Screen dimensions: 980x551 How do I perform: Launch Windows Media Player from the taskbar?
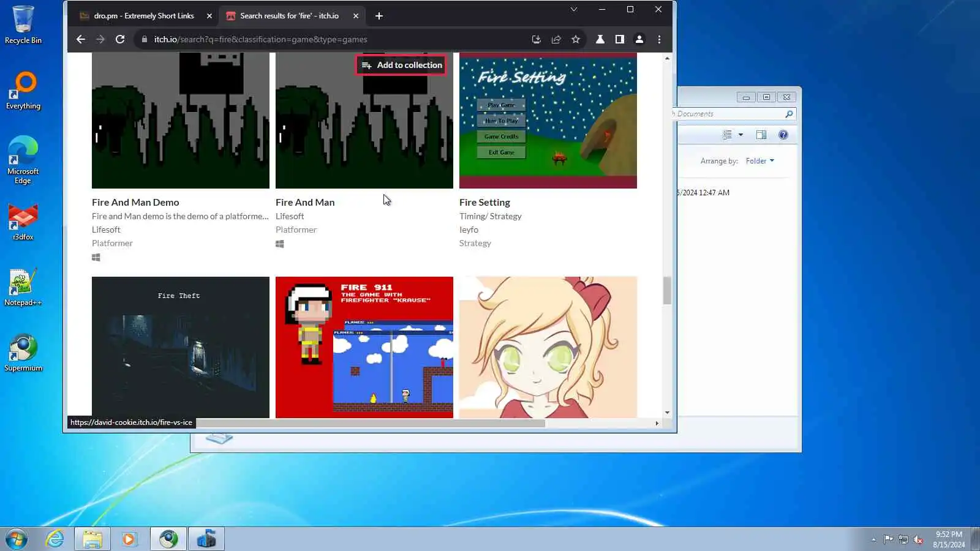(x=129, y=539)
